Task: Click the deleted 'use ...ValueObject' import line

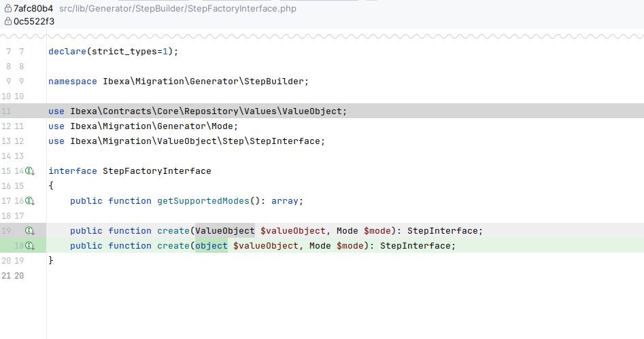Action: [197, 111]
